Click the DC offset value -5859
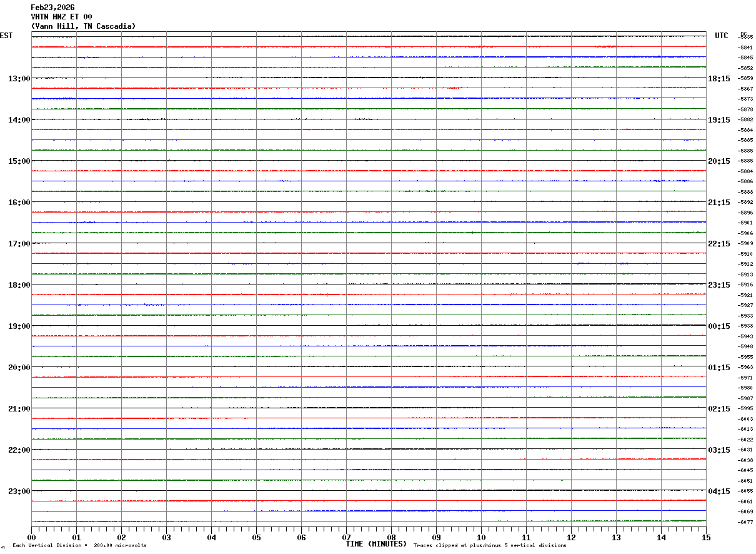This screenshot has width=756, height=554. click(745, 78)
